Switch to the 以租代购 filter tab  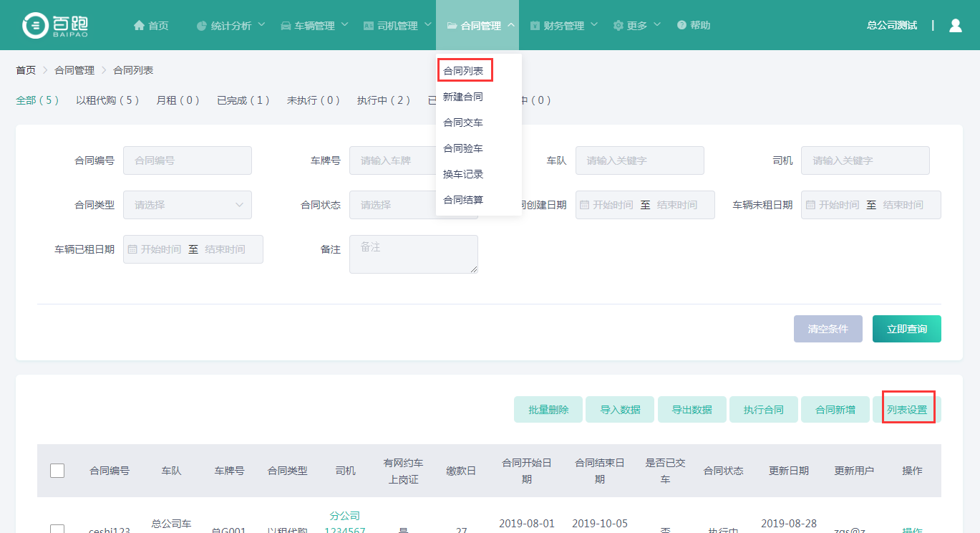click(107, 100)
